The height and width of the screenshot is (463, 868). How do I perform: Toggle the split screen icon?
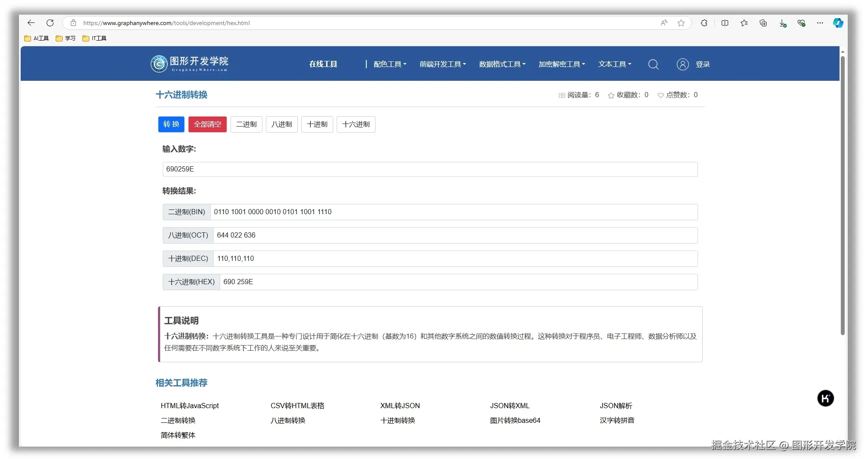click(725, 23)
